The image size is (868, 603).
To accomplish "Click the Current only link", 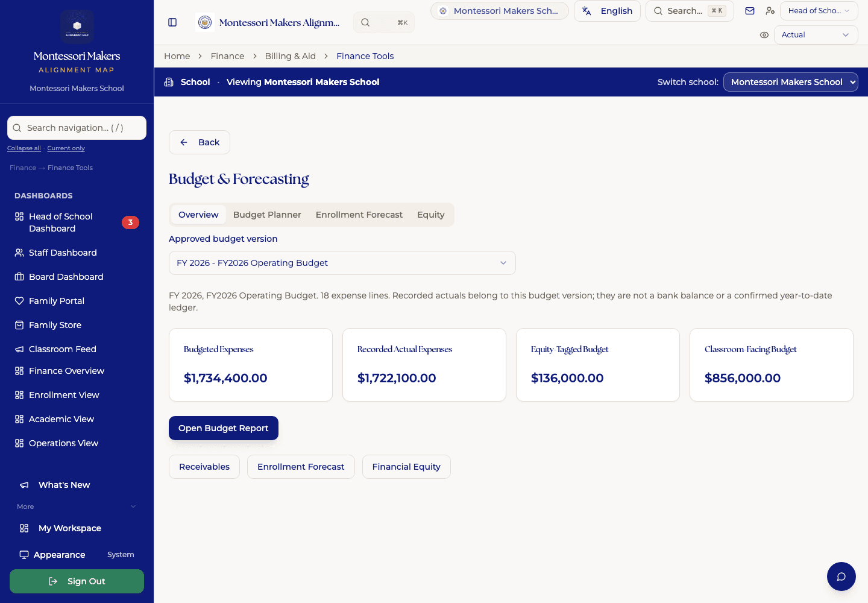I will (66, 148).
